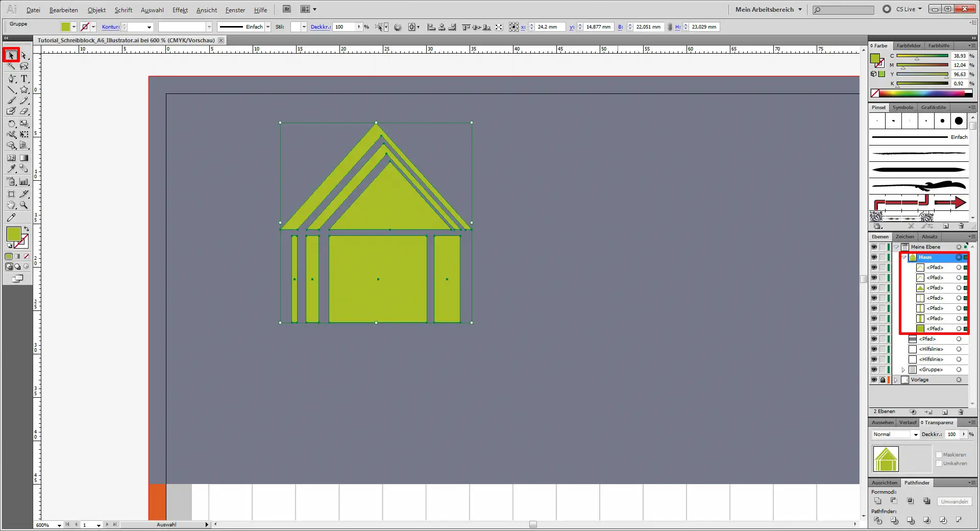The width and height of the screenshot is (980, 531).
Task: Open the 'Fenster' menu
Action: [x=234, y=10]
